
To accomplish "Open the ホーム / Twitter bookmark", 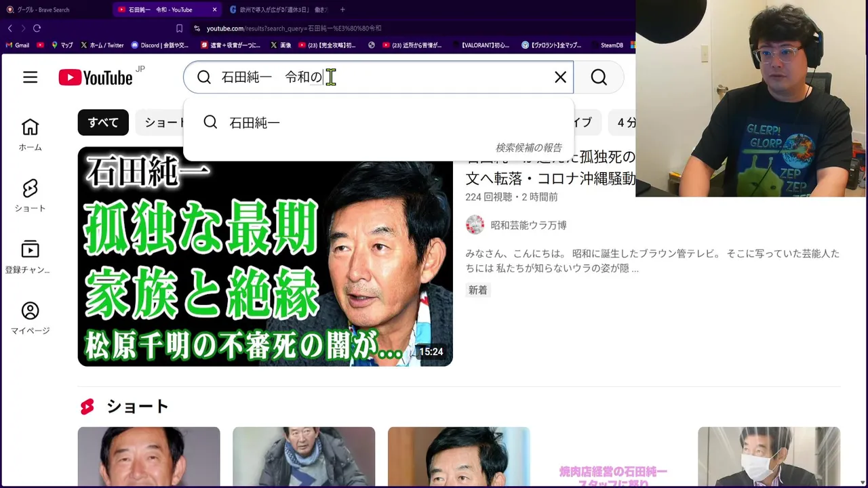I will 102,45.
